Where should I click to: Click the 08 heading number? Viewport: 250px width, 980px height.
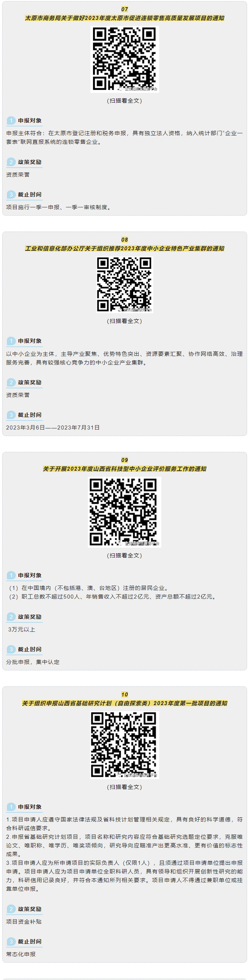click(124, 240)
